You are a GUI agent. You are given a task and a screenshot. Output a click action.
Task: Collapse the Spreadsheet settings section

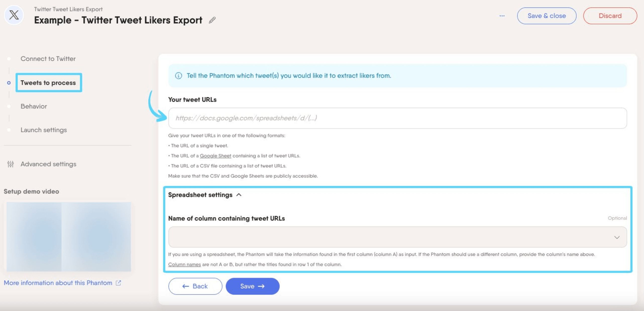click(204, 195)
